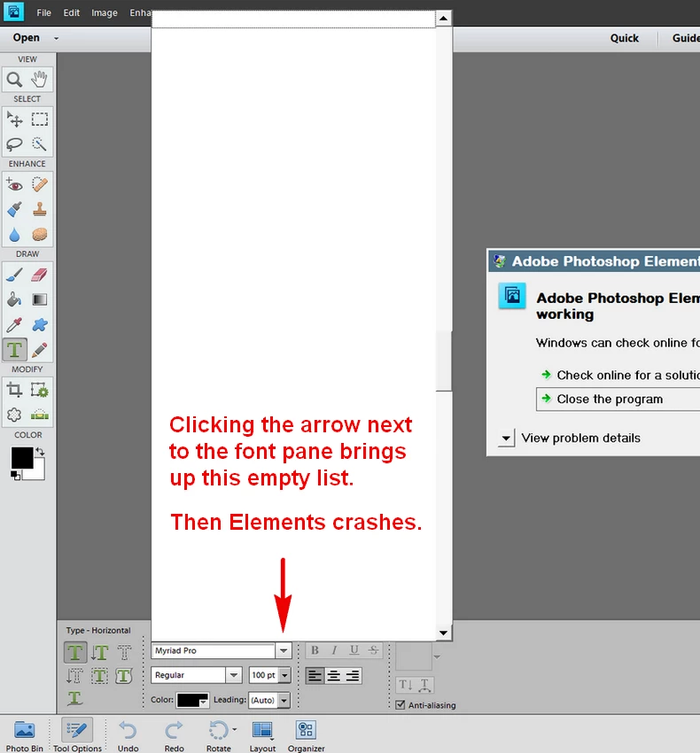Choose Text on Selection option

coord(100,676)
